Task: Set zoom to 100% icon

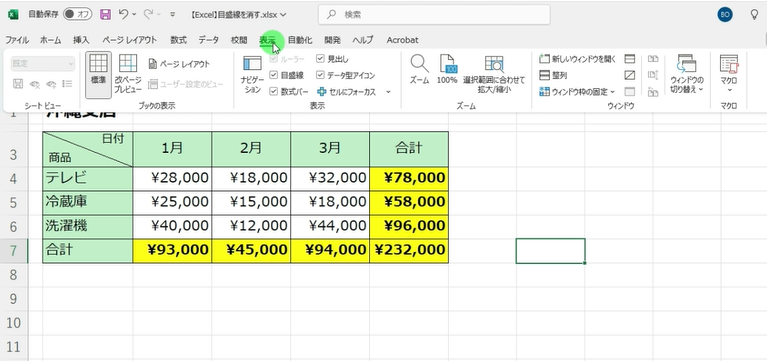Action: click(448, 69)
